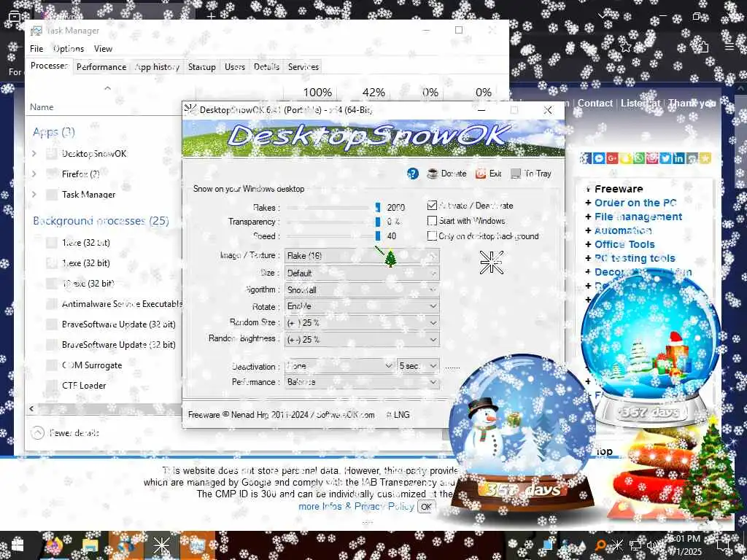This screenshot has height=560, width=747.
Task: Click the Transparency slider handle
Action: tap(378, 222)
